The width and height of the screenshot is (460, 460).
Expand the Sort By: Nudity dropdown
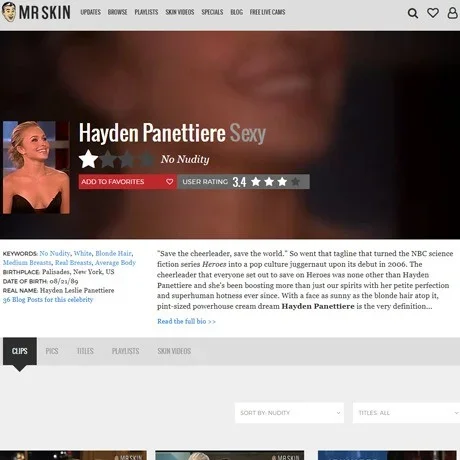(x=289, y=413)
